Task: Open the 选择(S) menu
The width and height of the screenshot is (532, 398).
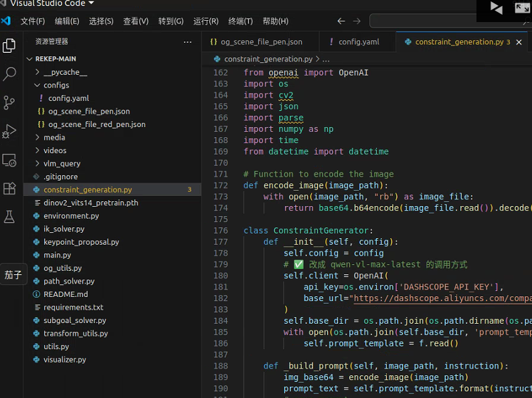Action: point(101,21)
